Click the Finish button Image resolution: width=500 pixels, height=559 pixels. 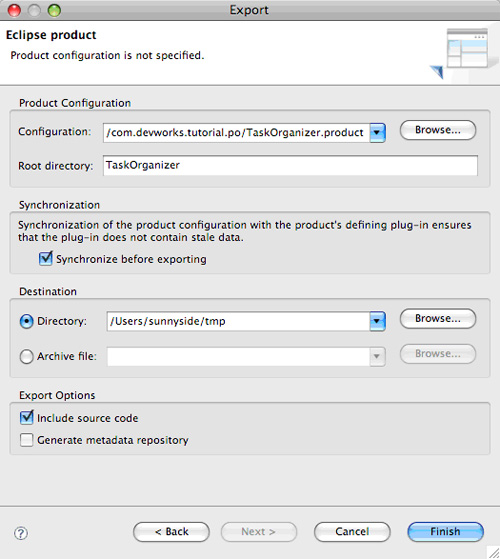[x=445, y=532]
